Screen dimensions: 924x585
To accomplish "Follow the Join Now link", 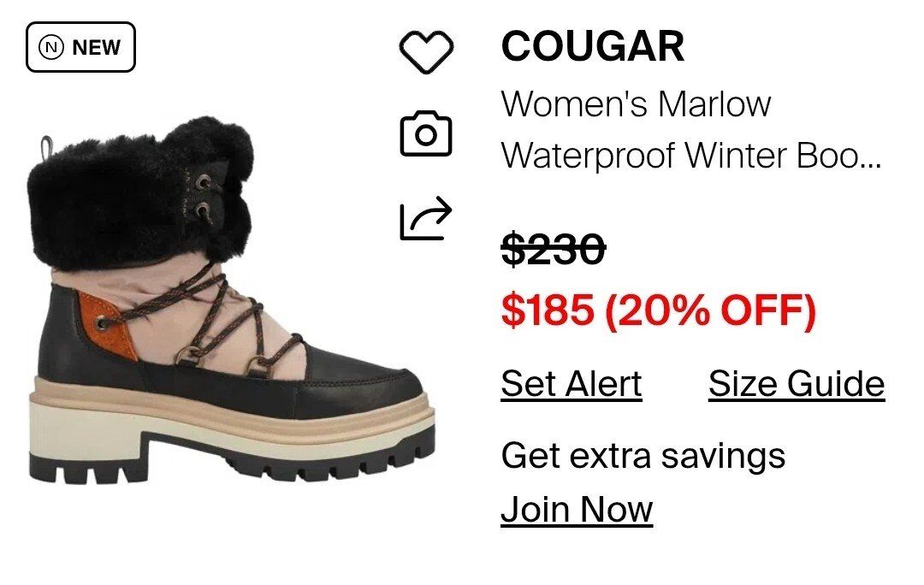I will [x=577, y=510].
